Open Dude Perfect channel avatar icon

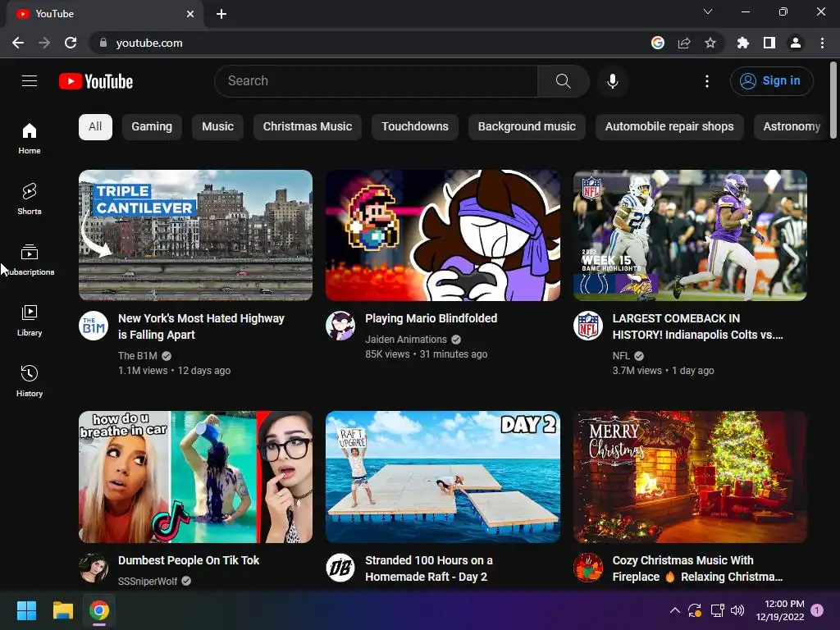pos(340,568)
